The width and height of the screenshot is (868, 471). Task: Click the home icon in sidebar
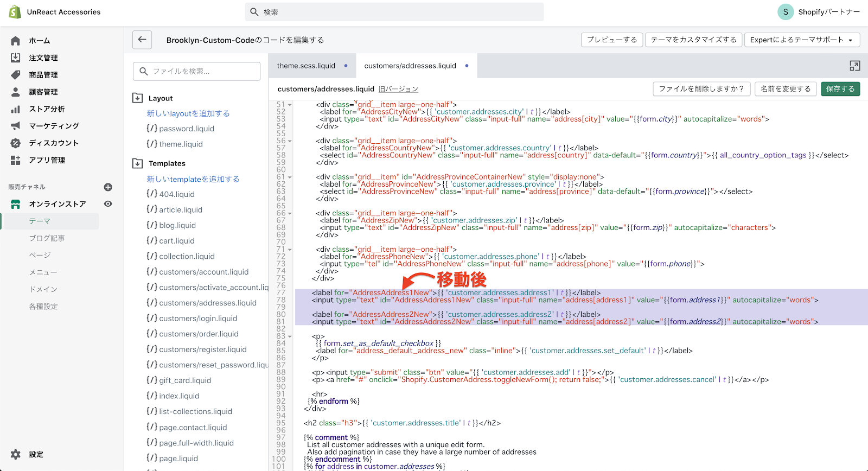click(16, 41)
